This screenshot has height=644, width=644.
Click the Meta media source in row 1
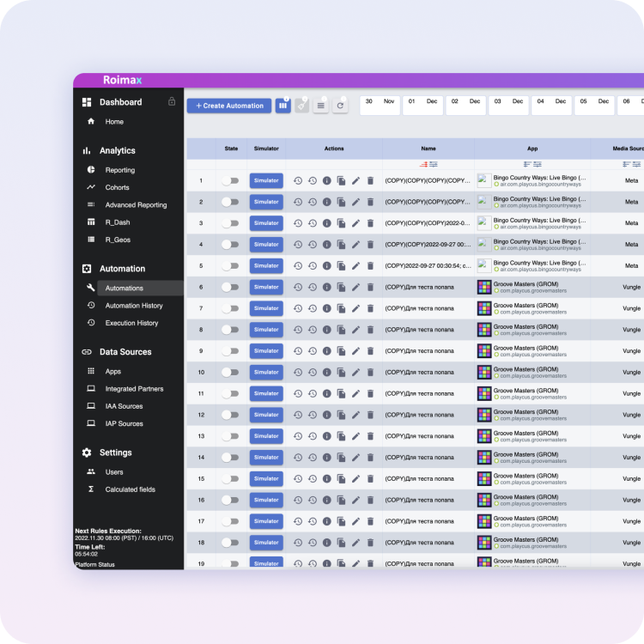tap(631, 180)
